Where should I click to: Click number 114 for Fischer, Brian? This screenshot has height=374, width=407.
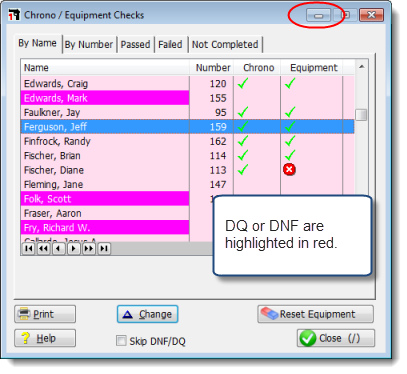tap(218, 155)
